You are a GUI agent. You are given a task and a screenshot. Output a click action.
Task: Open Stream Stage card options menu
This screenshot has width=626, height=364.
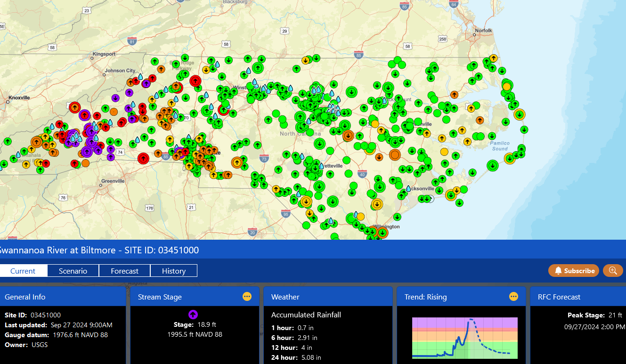point(247,297)
